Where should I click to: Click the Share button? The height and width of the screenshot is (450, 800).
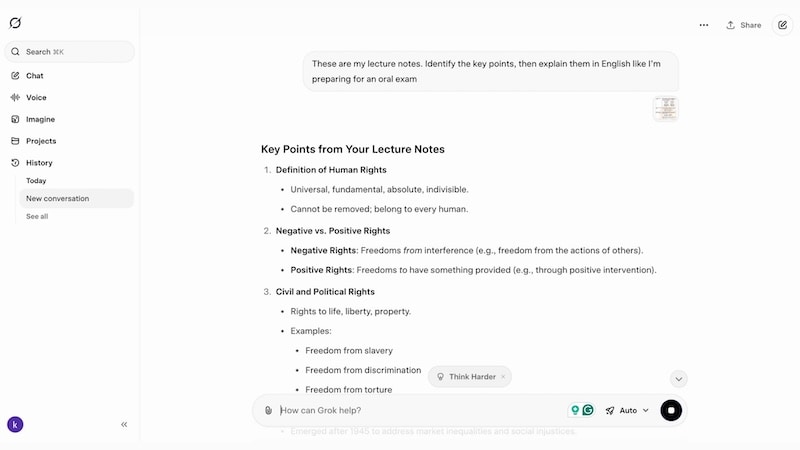[x=744, y=25]
